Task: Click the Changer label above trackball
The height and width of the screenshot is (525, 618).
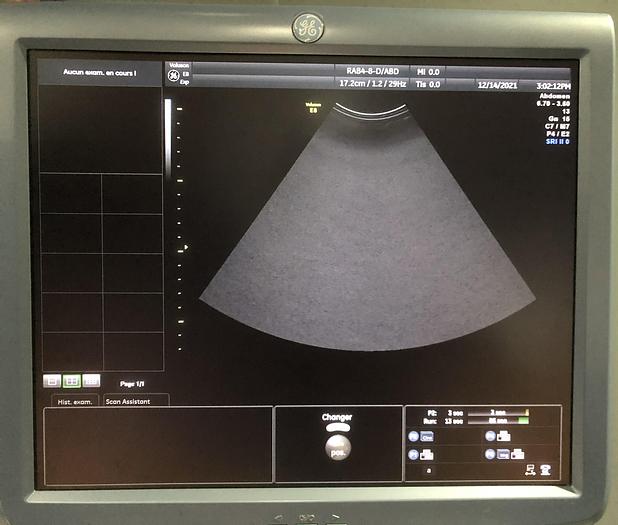Action: tap(337, 417)
